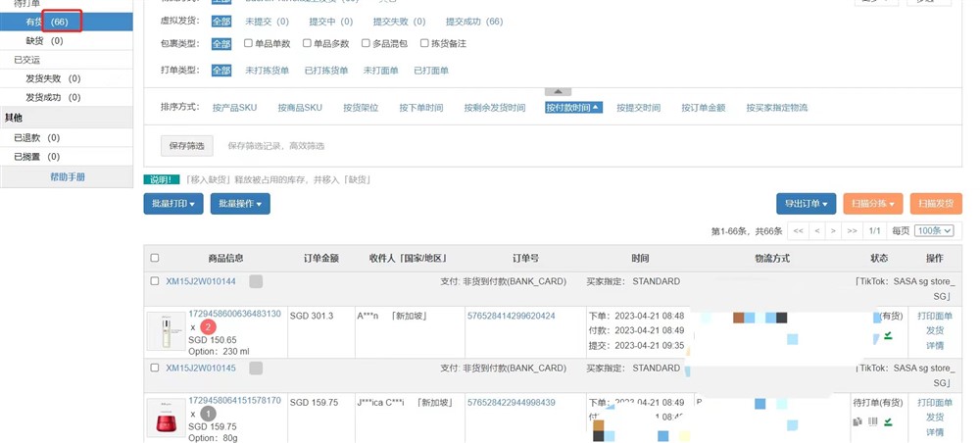Viewport: 980px width, 443px height.
Task: Go to next page using the > arrow
Action: [833, 230]
